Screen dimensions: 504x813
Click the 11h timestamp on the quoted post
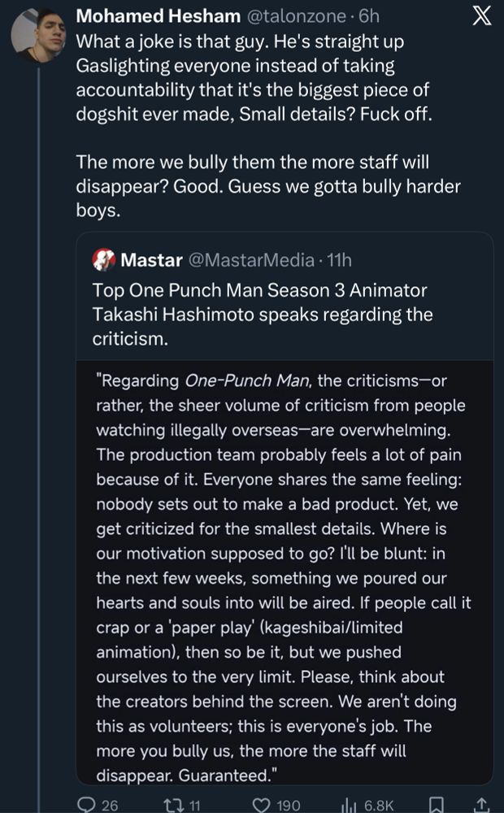point(338,260)
